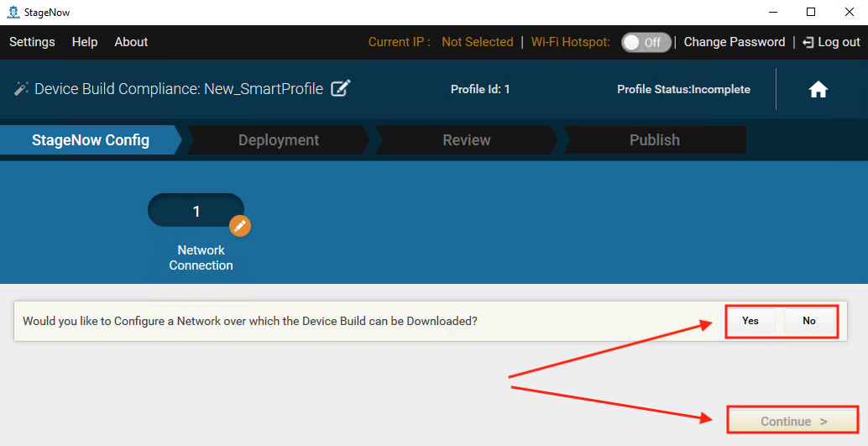
Task: Open the About menu
Action: [131, 42]
